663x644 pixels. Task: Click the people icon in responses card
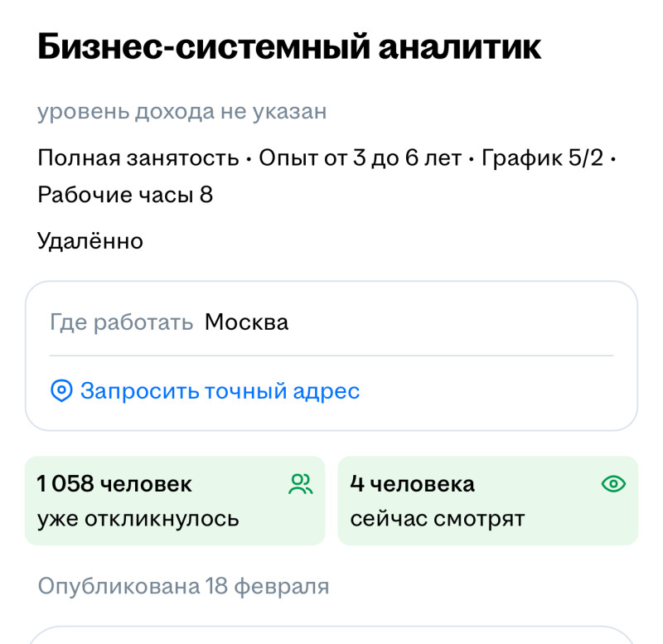coord(300,484)
